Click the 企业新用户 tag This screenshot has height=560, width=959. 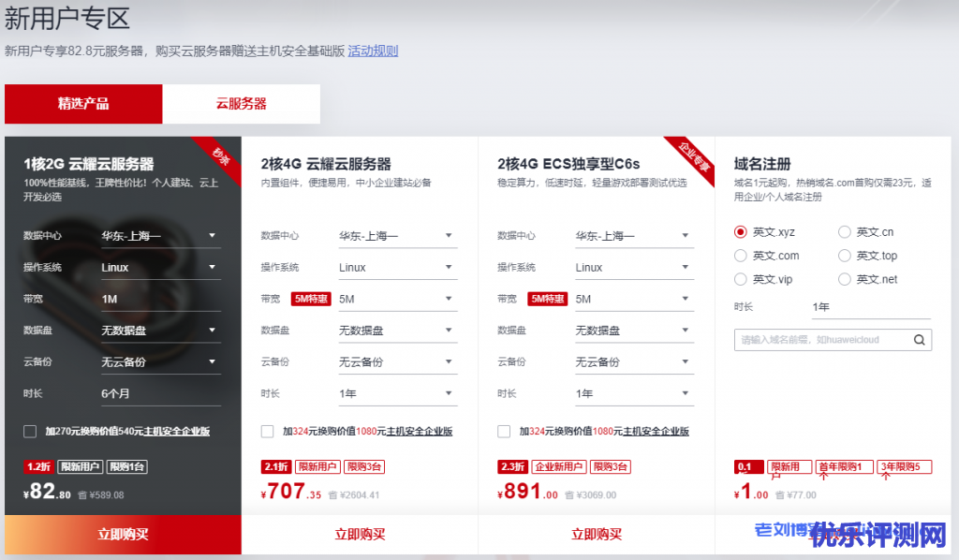point(559,467)
